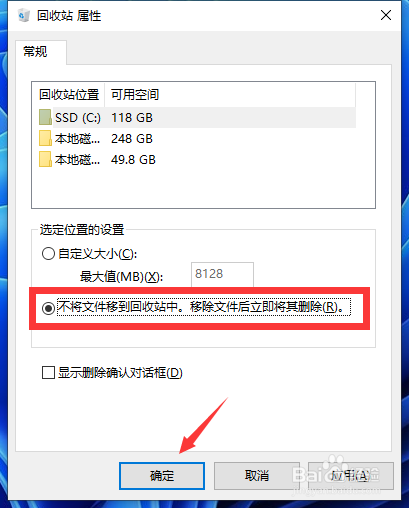Enable 显示删除确认对话框 checkbox
Viewport: 409px width, 508px height.
tap(48, 373)
